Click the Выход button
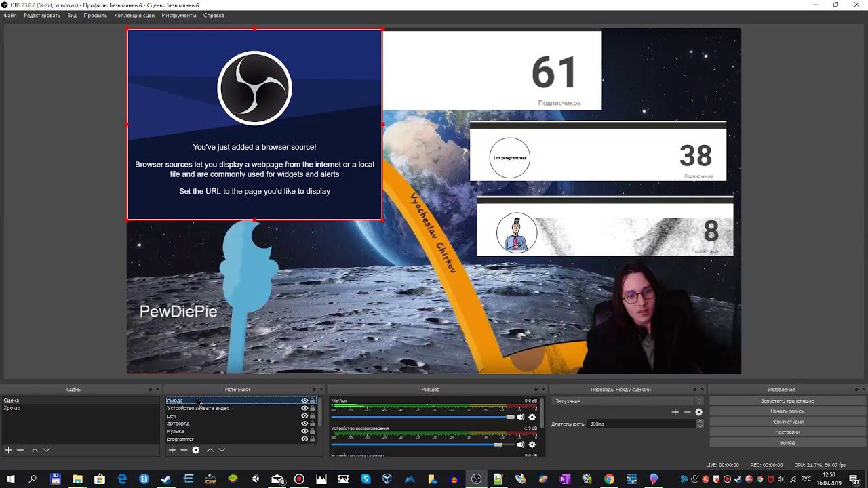Screen dimensions: 868x488 click(787, 443)
